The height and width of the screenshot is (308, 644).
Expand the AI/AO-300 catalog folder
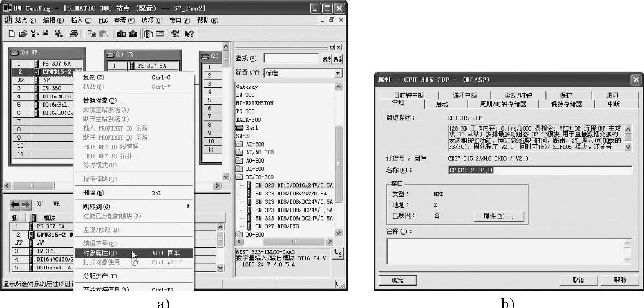[x=254, y=152]
